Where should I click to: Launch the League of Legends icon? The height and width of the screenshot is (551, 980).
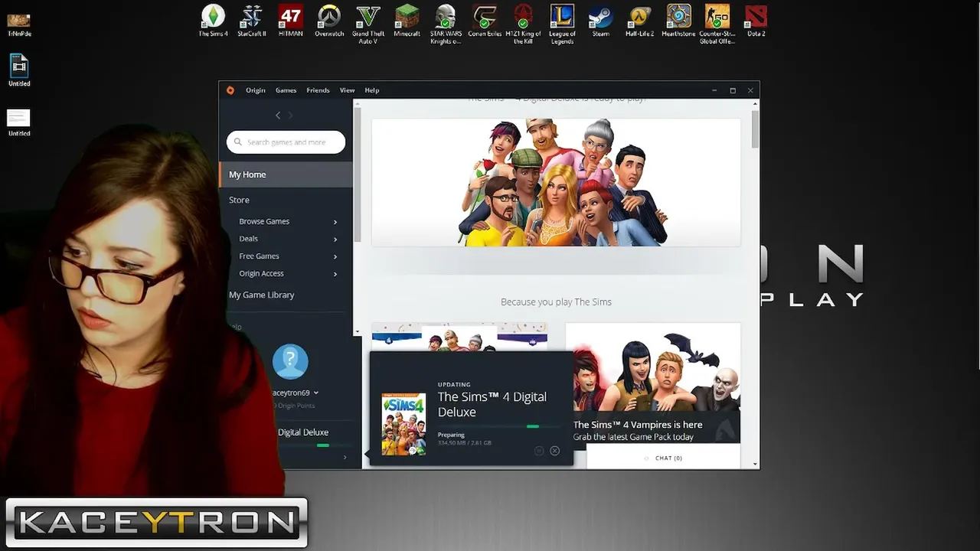pos(562,24)
